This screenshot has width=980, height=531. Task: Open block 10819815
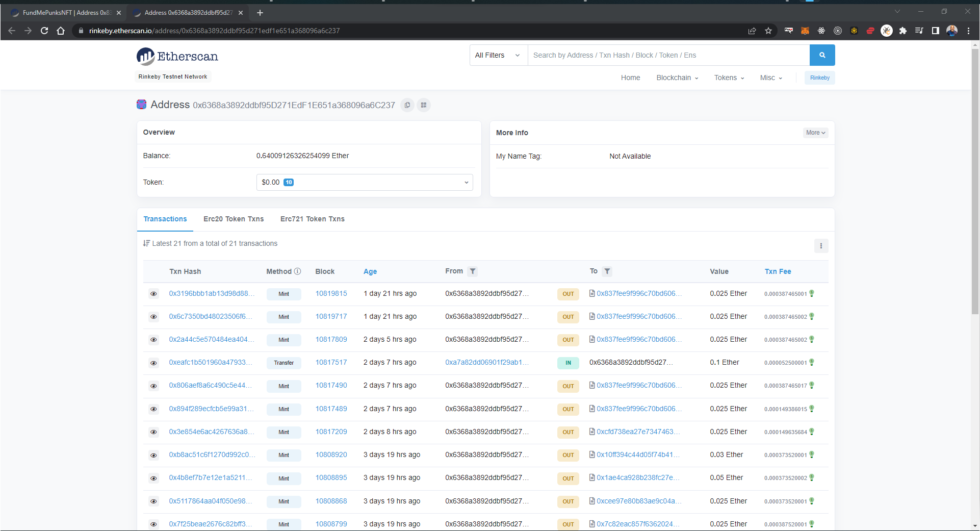click(331, 293)
